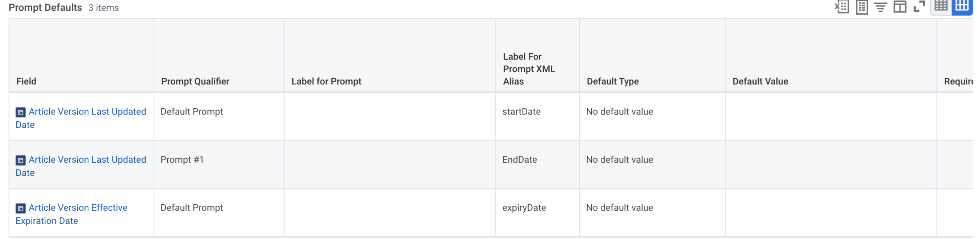Click the document list icon beside Excel export

pos(861,7)
